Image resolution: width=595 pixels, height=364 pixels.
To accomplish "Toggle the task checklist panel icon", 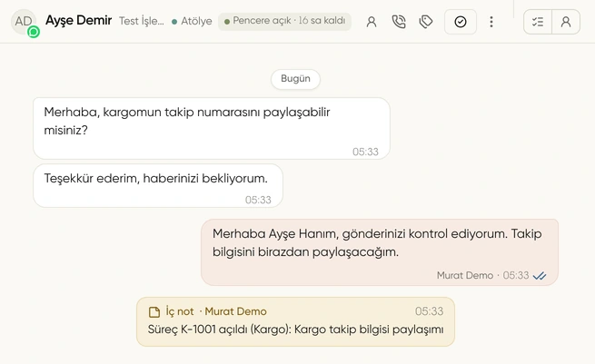I will (x=538, y=22).
